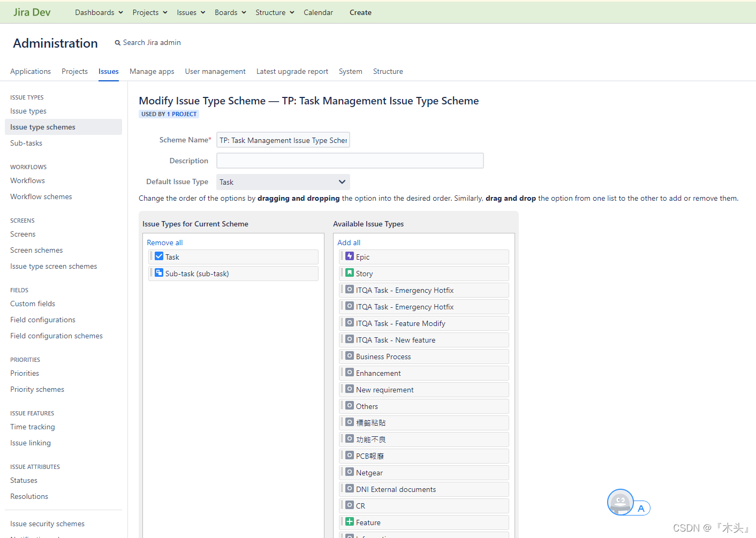
Task: Select the ITQA Task - New feature row
Action: point(424,339)
